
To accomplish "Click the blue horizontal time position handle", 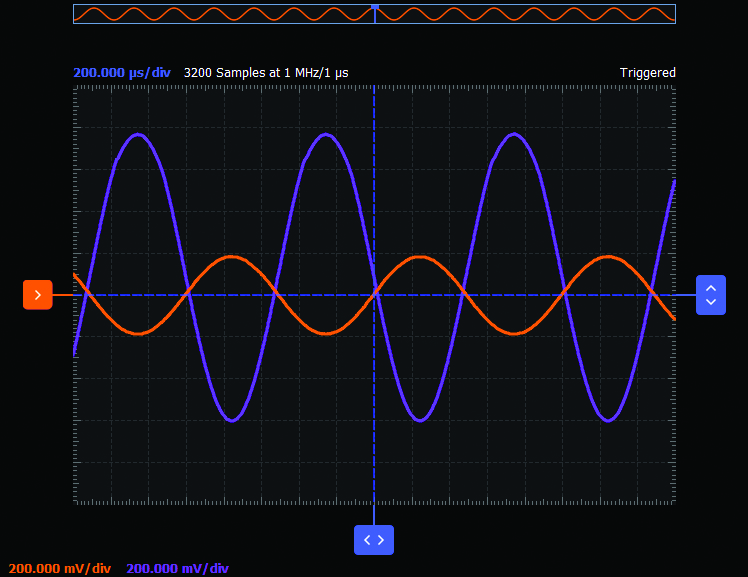I will (374, 540).
